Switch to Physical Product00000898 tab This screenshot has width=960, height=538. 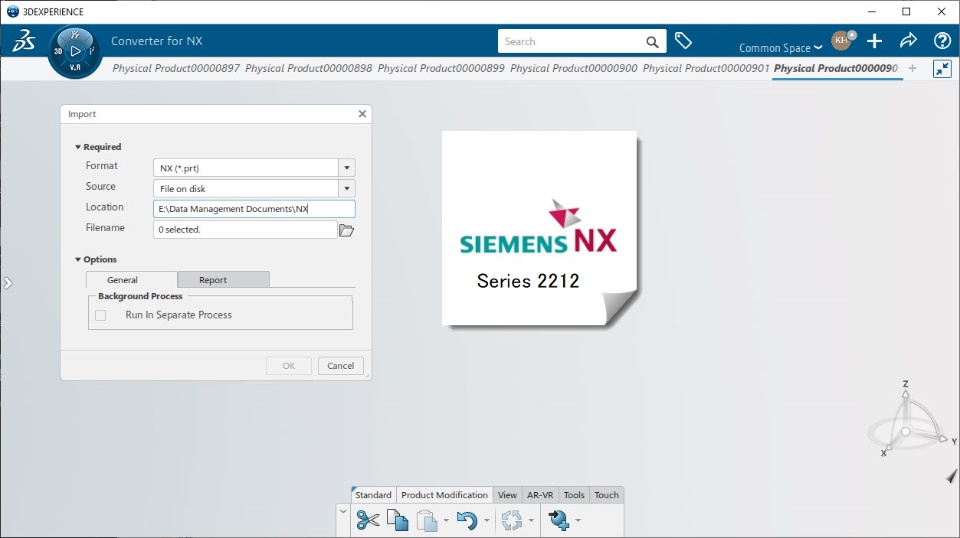tap(309, 68)
